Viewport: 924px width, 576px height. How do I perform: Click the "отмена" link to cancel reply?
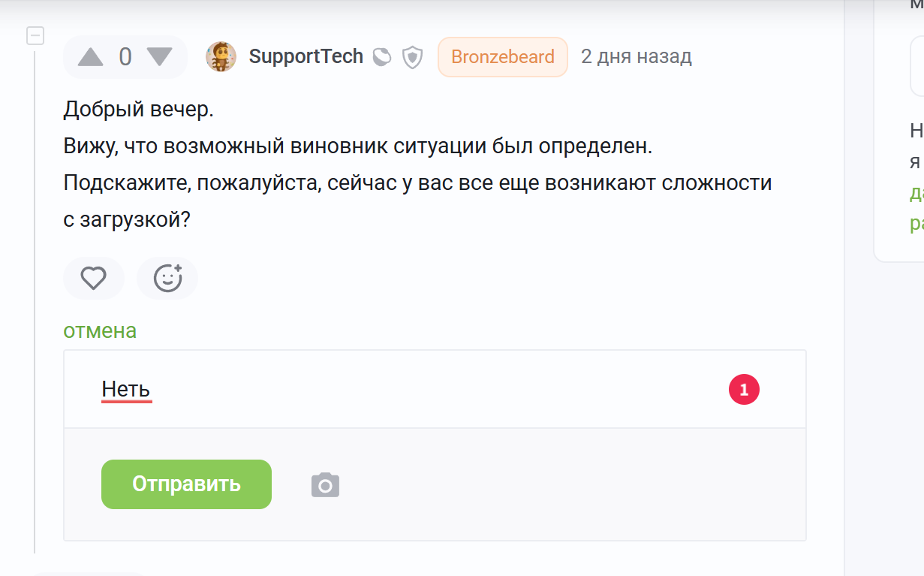click(100, 330)
